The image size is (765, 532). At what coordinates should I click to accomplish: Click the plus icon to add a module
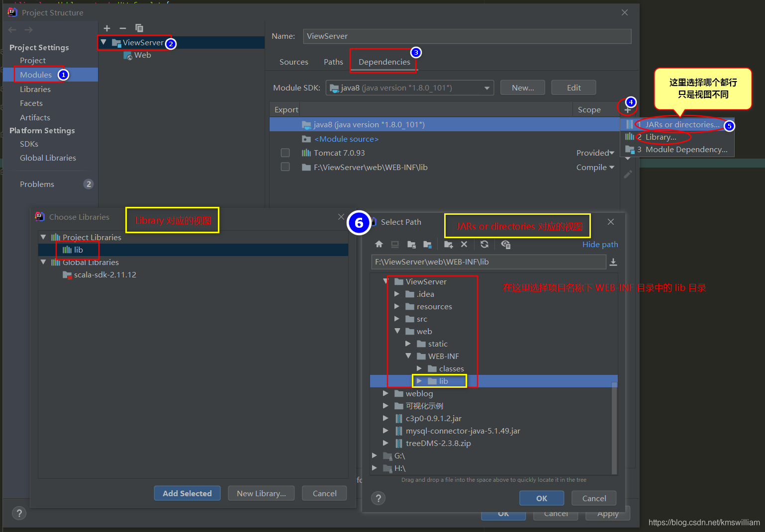click(x=107, y=28)
